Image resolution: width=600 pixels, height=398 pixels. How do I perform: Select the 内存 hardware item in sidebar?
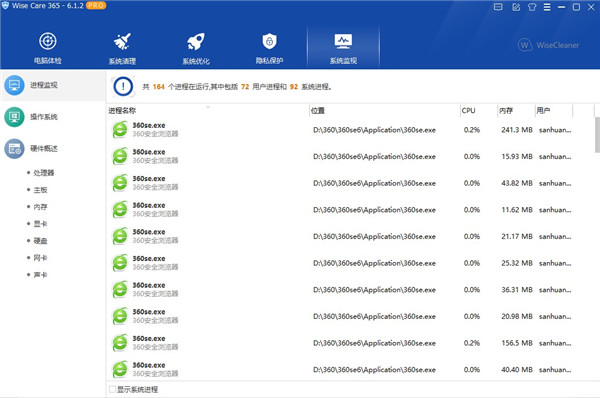tap(40, 207)
